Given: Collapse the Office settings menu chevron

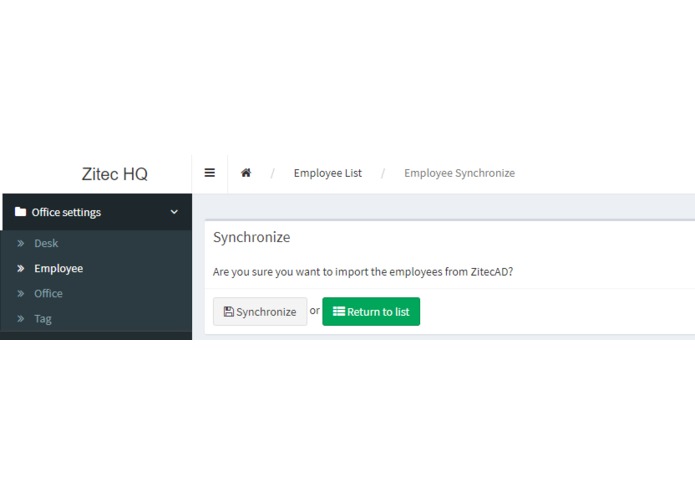Looking at the screenshot, I should click(x=174, y=212).
